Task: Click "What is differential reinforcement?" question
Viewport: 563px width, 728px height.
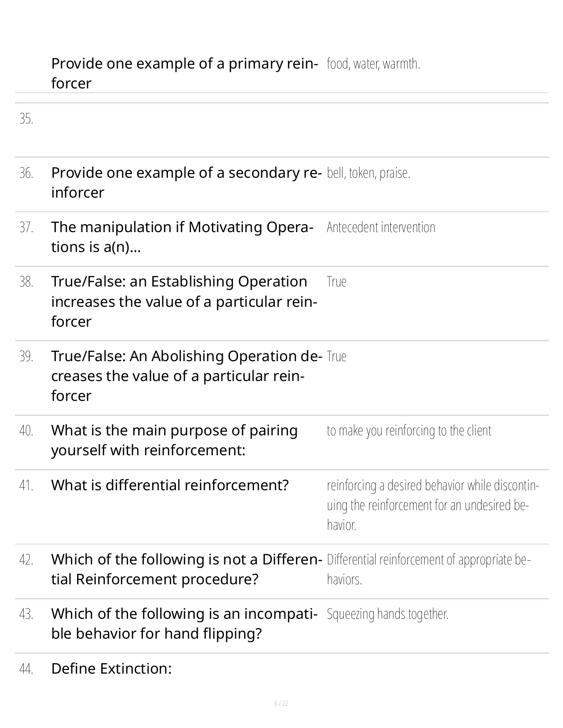Action: [170, 485]
